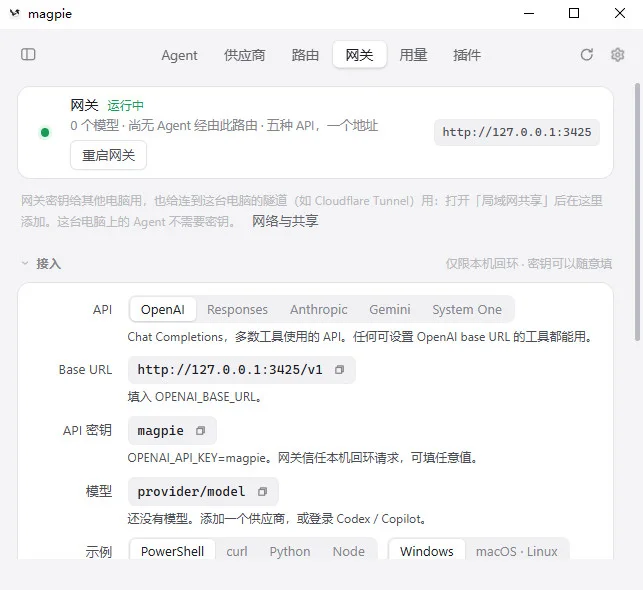Image resolution: width=643 pixels, height=590 pixels.
Task: Open the 网络与共享 link
Action: pos(285,221)
